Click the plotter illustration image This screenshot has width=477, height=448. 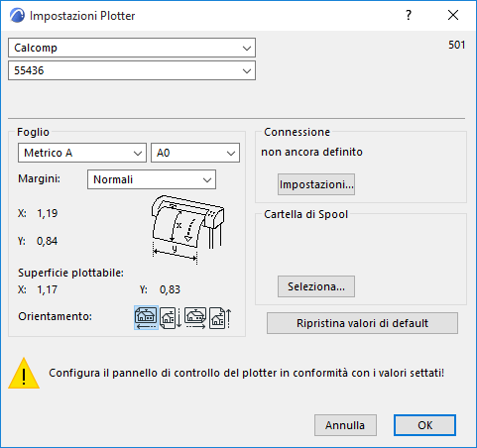(187, 230)
